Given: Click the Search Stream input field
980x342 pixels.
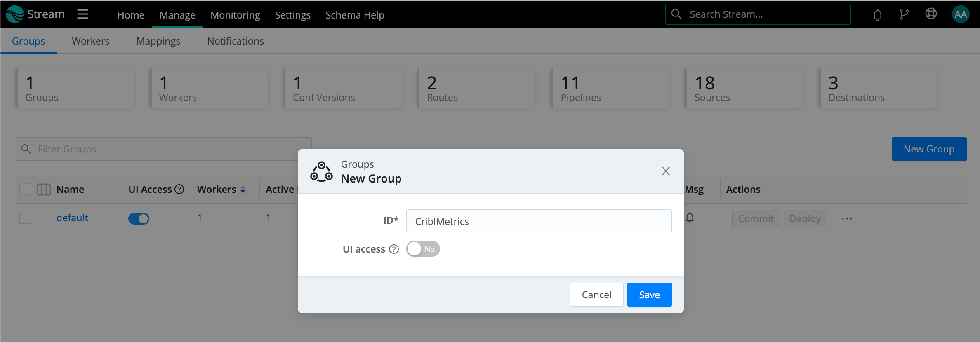Looking at the screenshot, I should [x=758, y=14].
